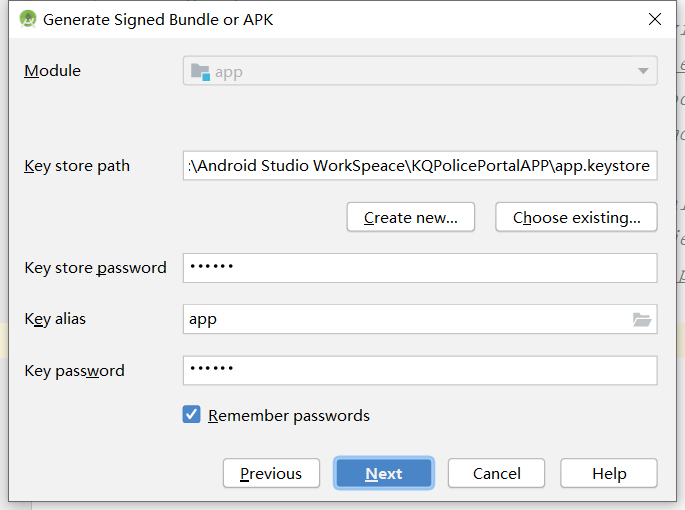Click the Android Studio icon in title bar

coord(28,19)
